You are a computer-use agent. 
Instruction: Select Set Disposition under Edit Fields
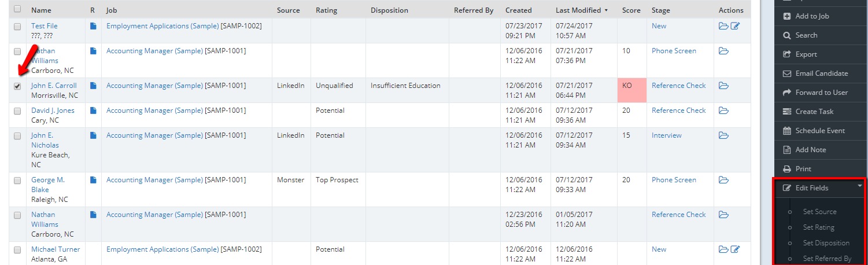(826, 243)
